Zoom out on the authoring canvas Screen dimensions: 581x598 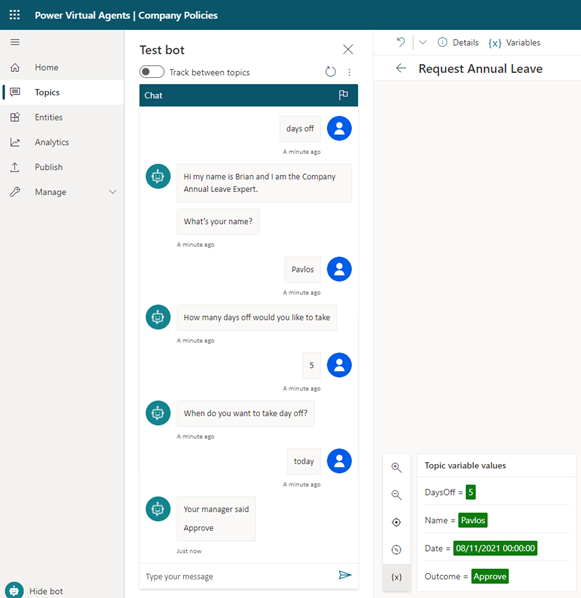(396, 495)
